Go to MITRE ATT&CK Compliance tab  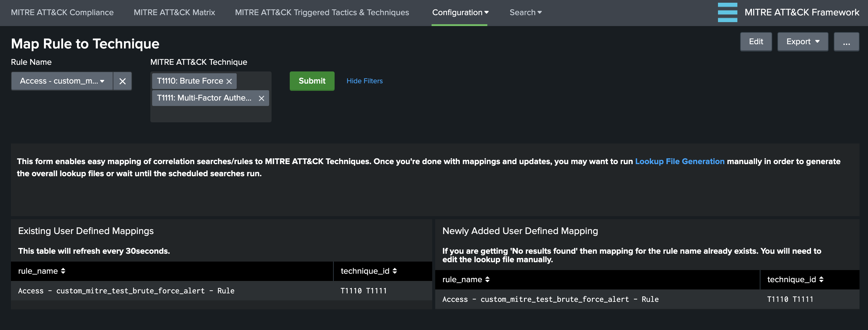click(62, 12)
